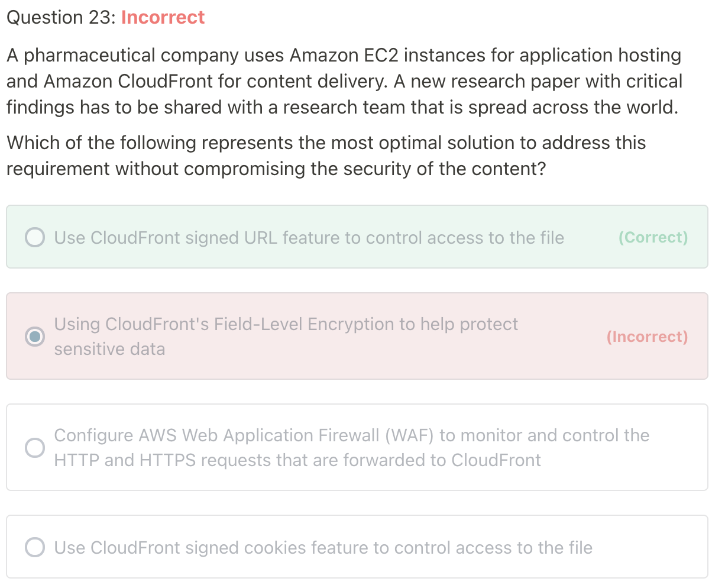Click the 'findings has to be shared' line

click(342, 107)
